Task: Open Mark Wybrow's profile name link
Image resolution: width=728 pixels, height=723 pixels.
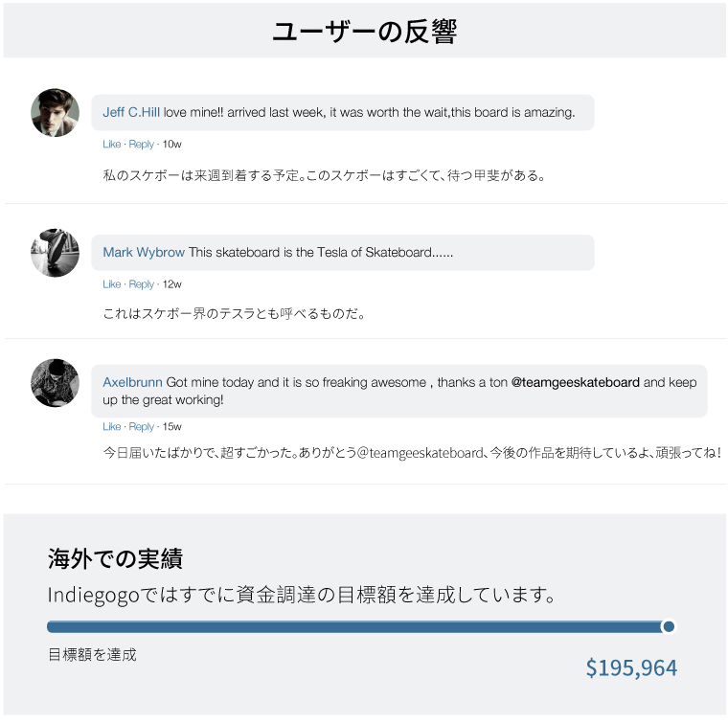Action: coord(144,253)
